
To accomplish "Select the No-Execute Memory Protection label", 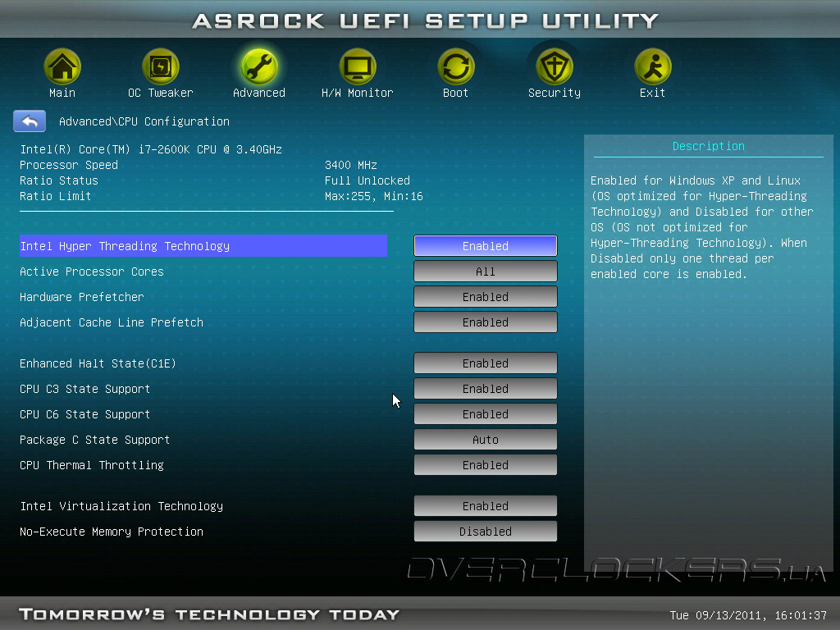I will coord(112,532).
